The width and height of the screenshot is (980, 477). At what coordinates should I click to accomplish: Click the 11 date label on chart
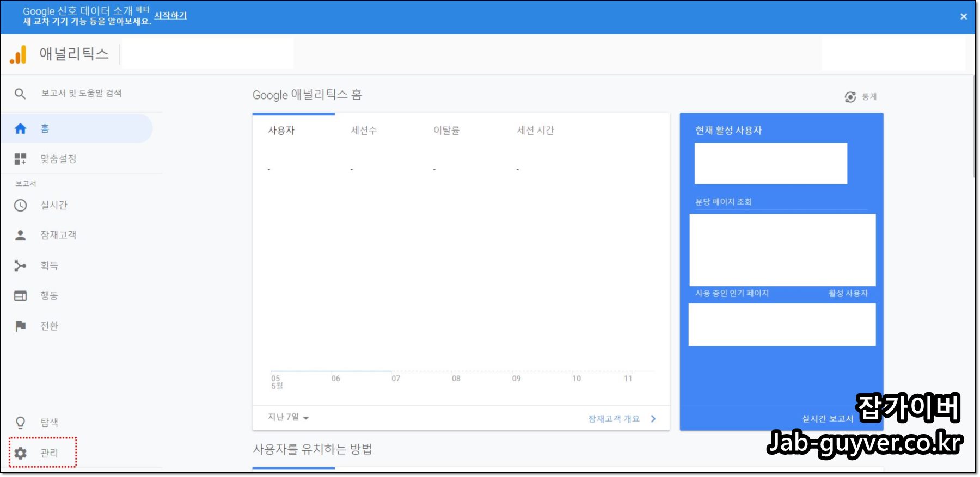(x=628, y=379)
